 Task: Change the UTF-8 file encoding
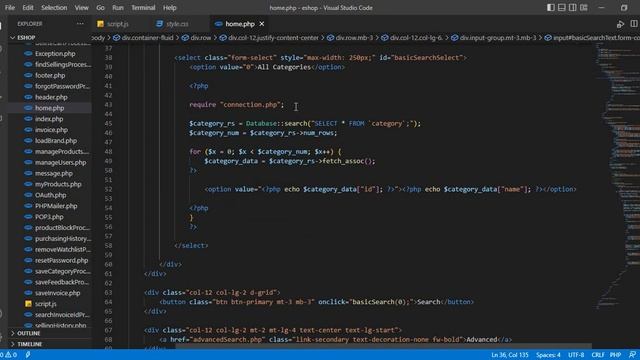576,355
